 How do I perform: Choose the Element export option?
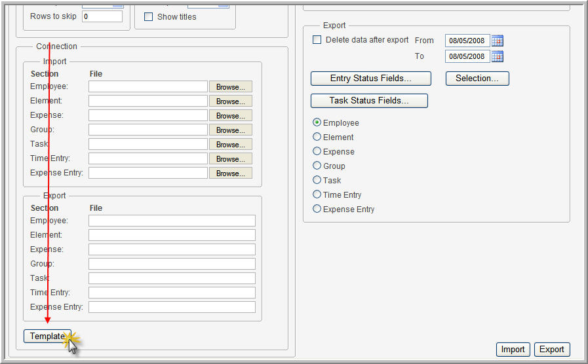pyautogui.click(x=317, y=137)
